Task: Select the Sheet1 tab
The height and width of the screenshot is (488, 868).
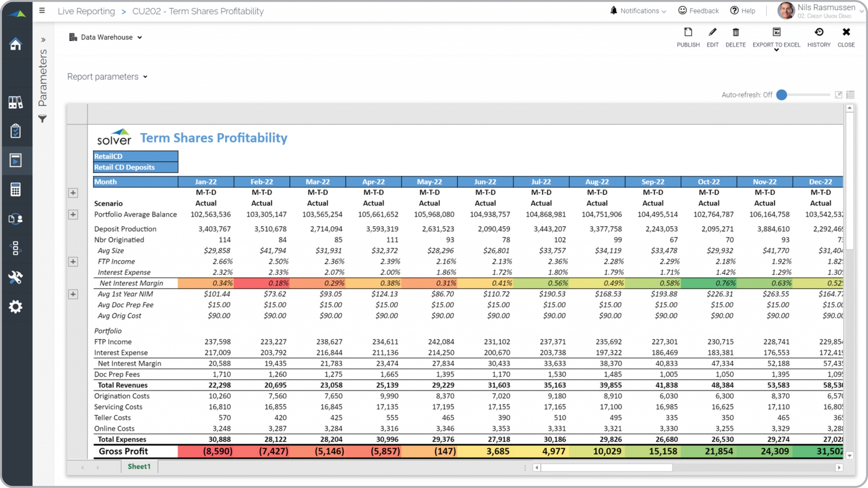Action: [139, 466]
